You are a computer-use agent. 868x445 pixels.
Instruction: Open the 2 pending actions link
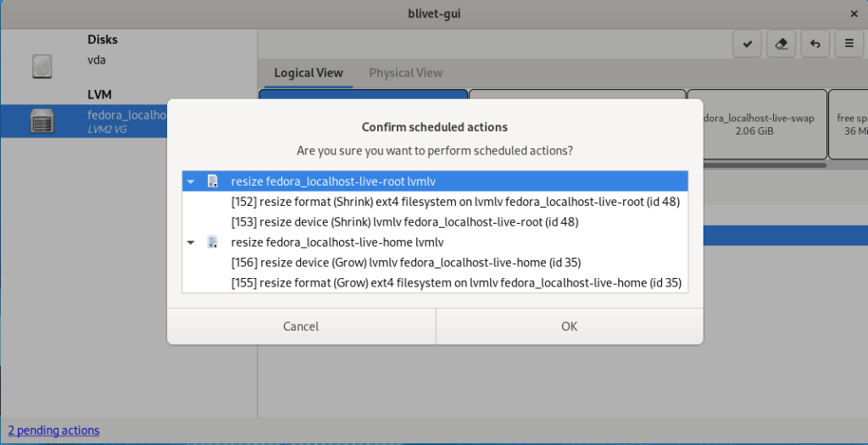pos(53,431)
